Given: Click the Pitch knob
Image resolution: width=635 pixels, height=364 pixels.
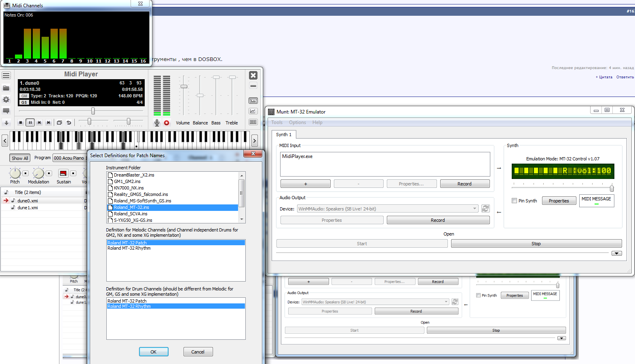Looking at the screenshot, I should click(x=15, y=173).
